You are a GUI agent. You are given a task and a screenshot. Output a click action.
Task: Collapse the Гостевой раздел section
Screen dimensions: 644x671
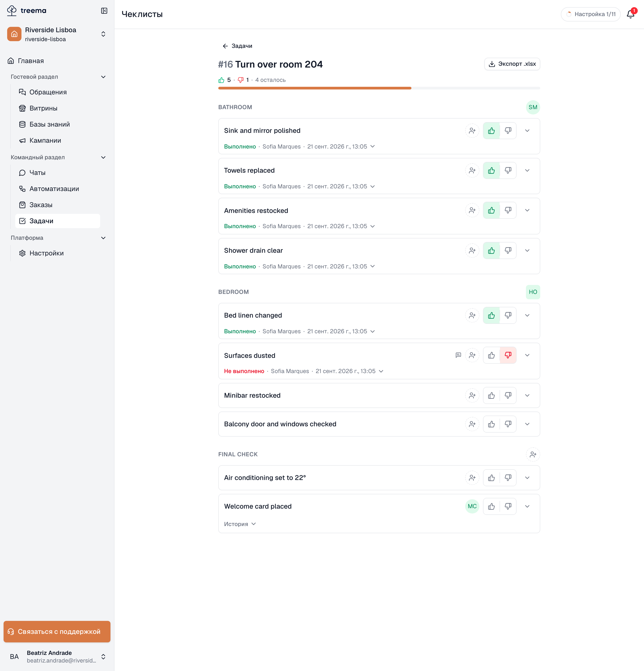[x=58, y=77]
